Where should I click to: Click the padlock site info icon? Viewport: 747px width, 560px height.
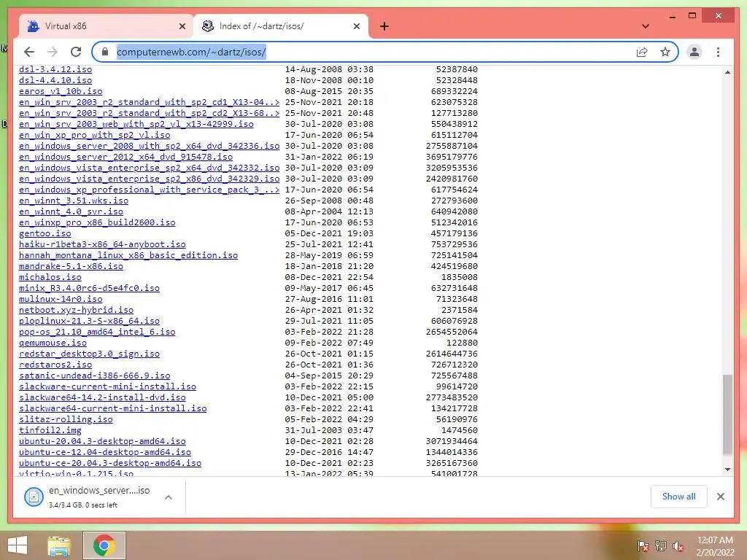106,52
